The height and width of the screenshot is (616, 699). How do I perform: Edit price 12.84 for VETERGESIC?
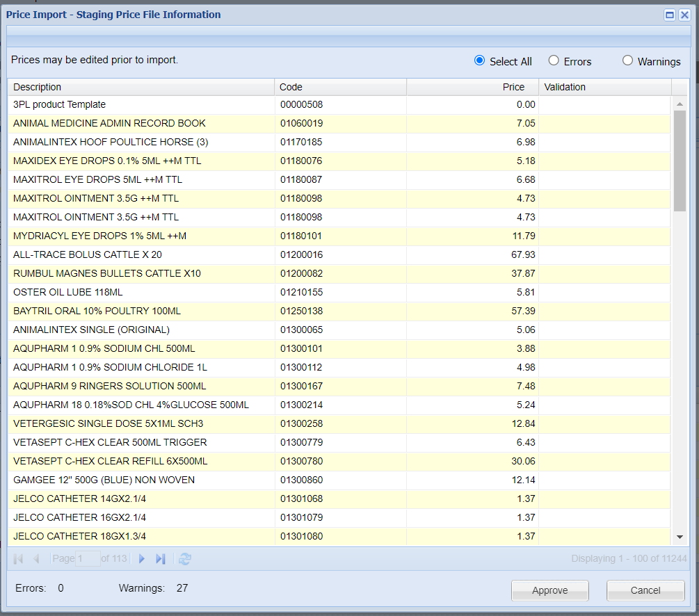coord(472,423)
